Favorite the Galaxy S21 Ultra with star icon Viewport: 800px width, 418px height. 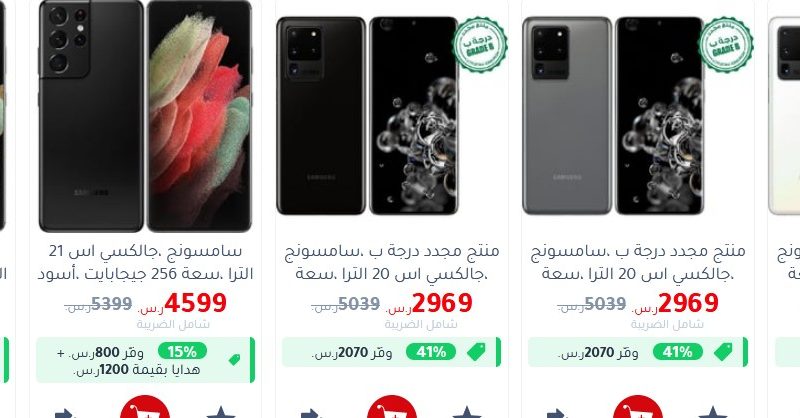(x=221, y=412)
